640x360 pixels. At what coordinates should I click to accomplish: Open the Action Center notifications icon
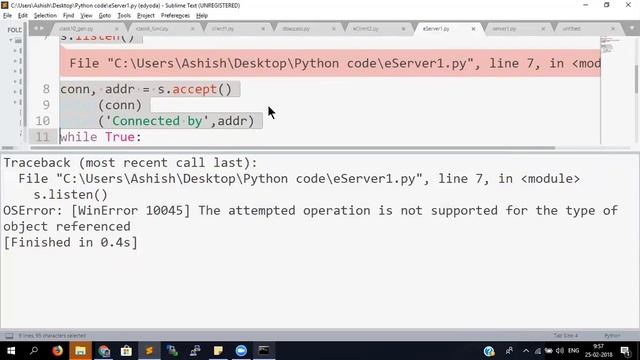point(625,351)
